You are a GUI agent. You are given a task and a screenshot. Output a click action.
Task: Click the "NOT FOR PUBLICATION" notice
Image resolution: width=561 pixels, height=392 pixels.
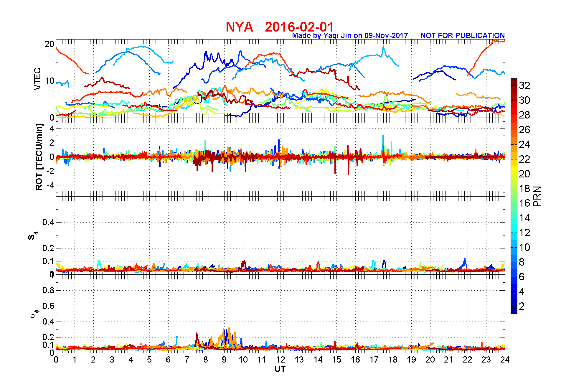click(463, 36)
